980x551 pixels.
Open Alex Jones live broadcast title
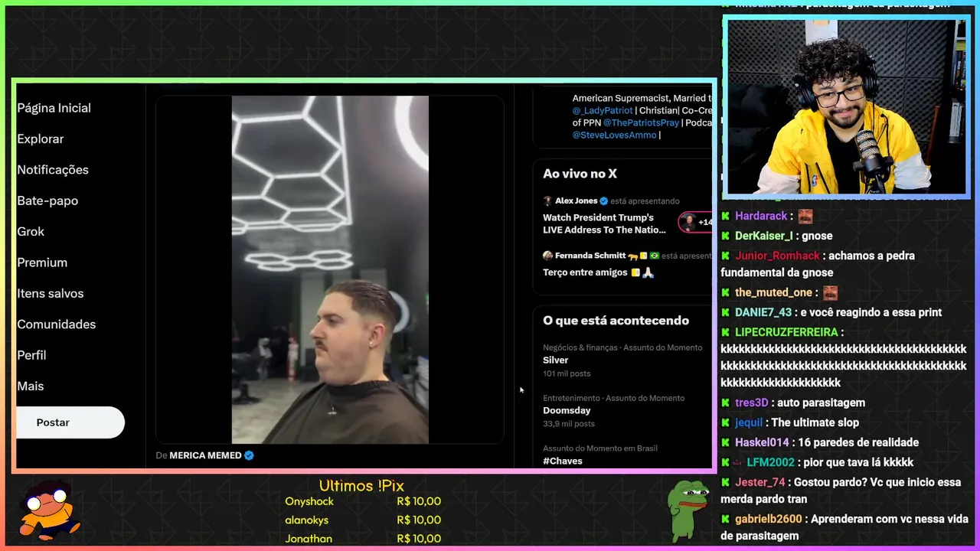(x=604, y=223)
